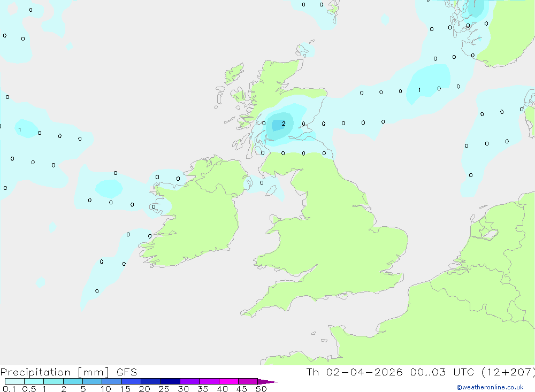Select the legend swatch between 2 and 5
The width and height of the screenshot is (535, 392).
coord(73,381)
